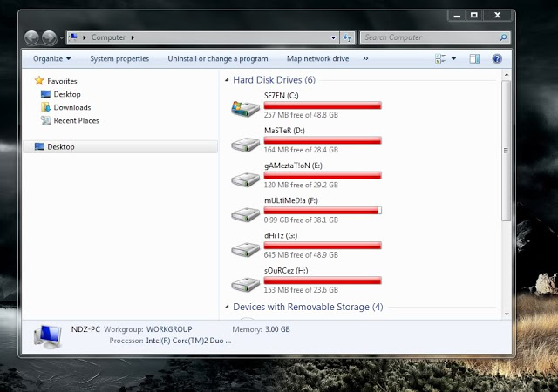Click the Memory 3.00 GB value
This screenshot has height=392, width=558.
coord(277,329)
